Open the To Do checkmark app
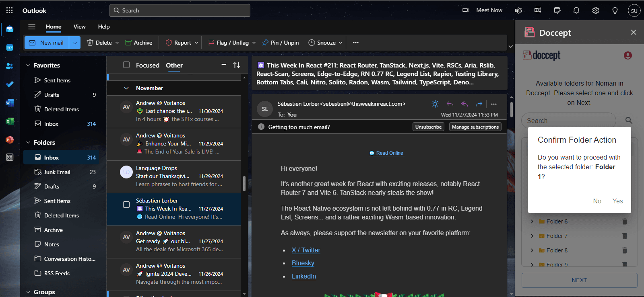This screenshot has height=297, width=644. pyautogui.click(x=10, y=84)
